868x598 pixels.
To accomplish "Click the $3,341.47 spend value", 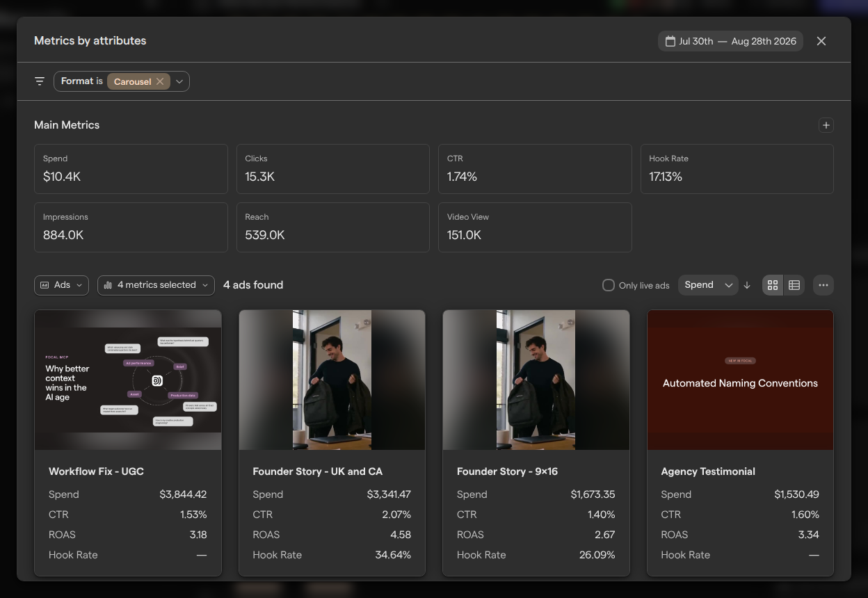I will point(389,494).
